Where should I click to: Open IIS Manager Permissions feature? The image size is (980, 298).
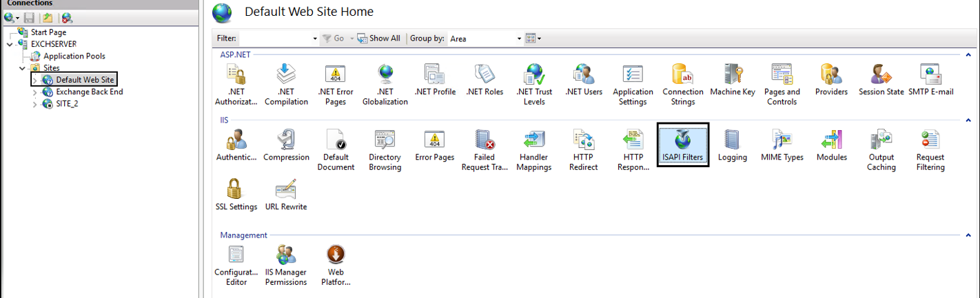point(286,265)
